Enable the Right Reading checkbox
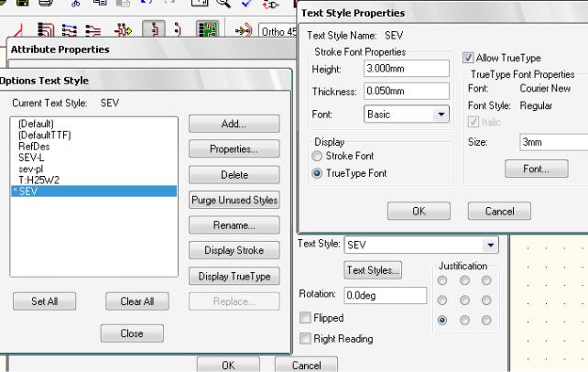 coord(305,339)
